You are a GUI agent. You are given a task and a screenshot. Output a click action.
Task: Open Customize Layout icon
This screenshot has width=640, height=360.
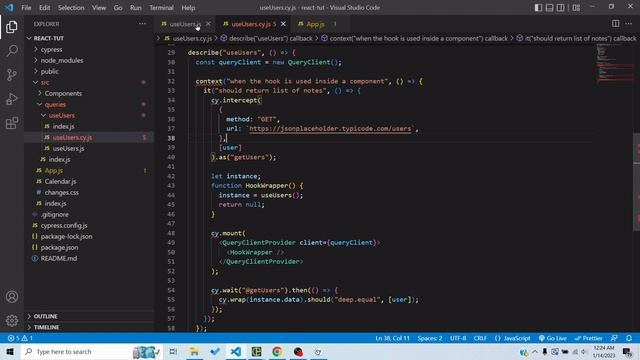[576, 8]
